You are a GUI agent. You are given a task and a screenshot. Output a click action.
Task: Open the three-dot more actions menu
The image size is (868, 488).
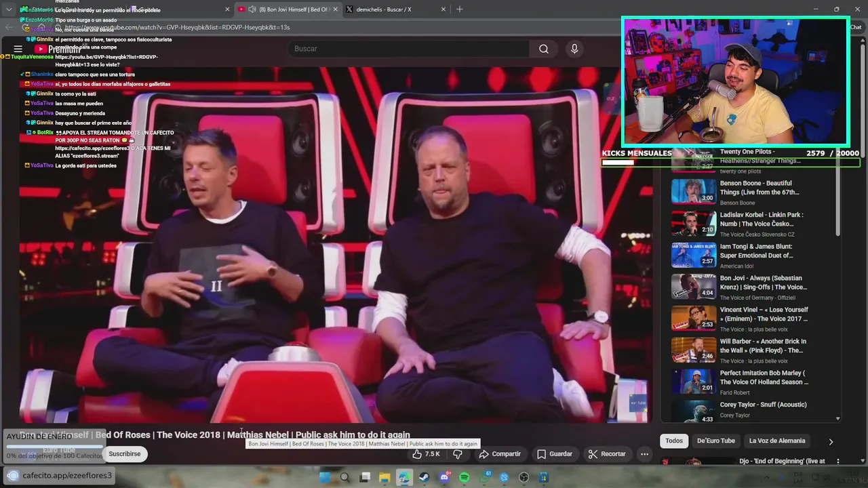point(645,454)
